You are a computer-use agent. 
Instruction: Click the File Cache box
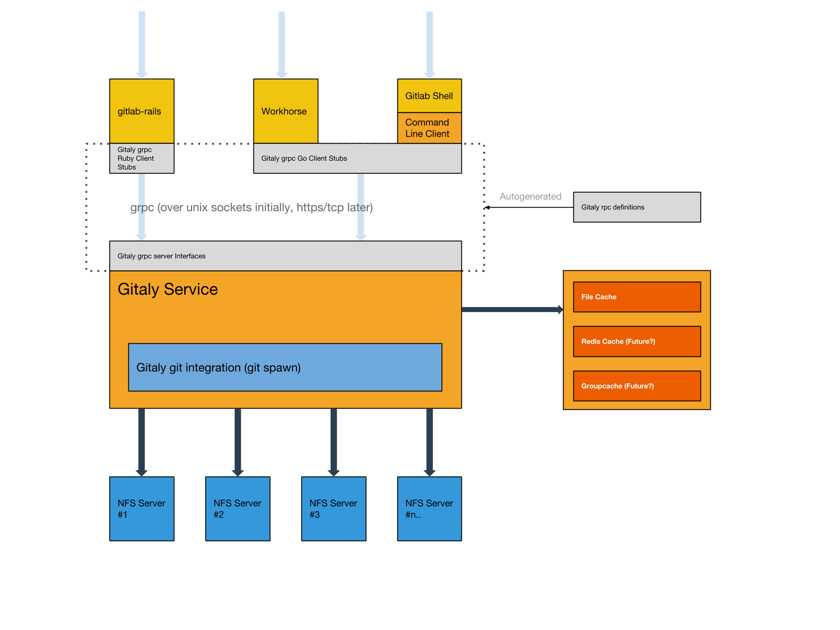[x=637, y=297]
